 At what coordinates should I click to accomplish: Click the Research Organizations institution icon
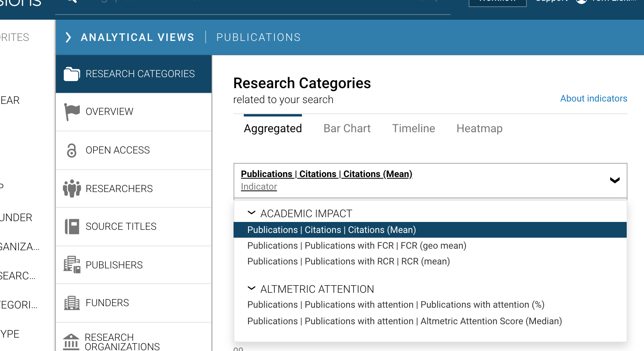71,342
